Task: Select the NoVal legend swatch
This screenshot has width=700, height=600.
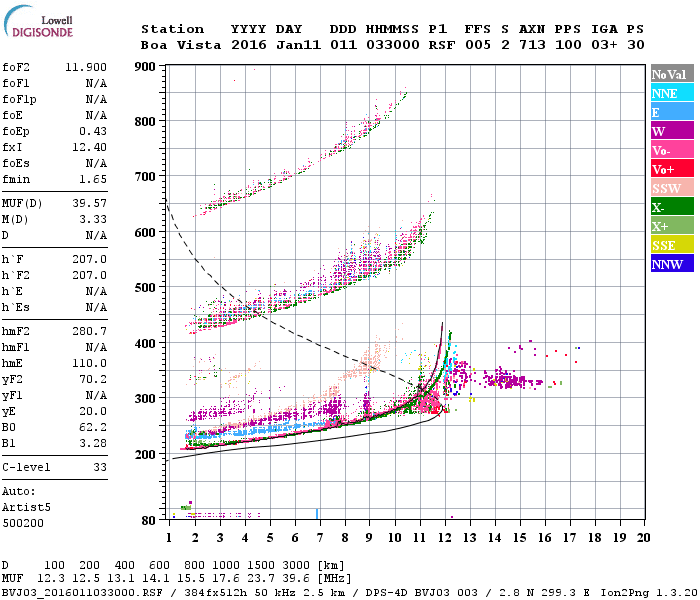Action: 672,74
